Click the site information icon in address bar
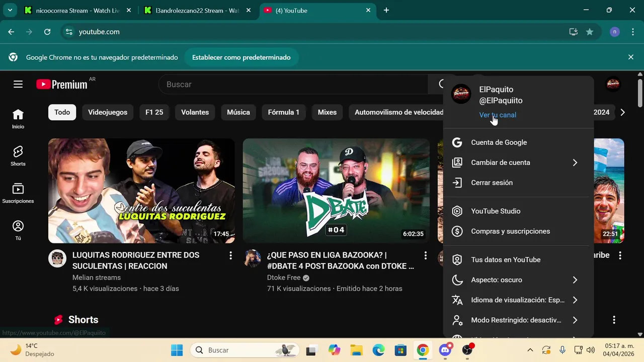Screen dimensions: 644x362 [x=69, y=32]
